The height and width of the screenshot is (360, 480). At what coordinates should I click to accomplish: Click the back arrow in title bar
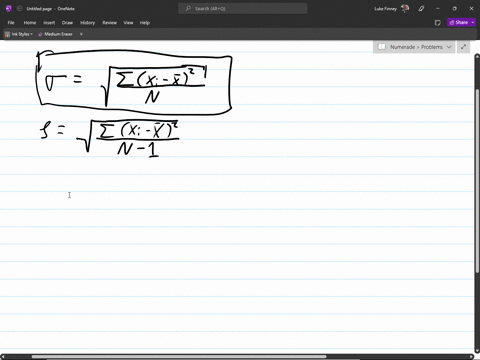tap(19, 9)
